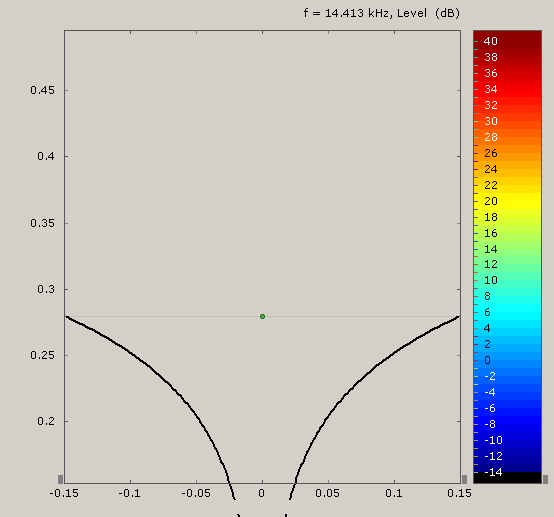Viewport: 554px width, 517px height.
Task: Click the 'f = 14.413 kHz, Level (dB)' title
Action: [x=382, y=13]
